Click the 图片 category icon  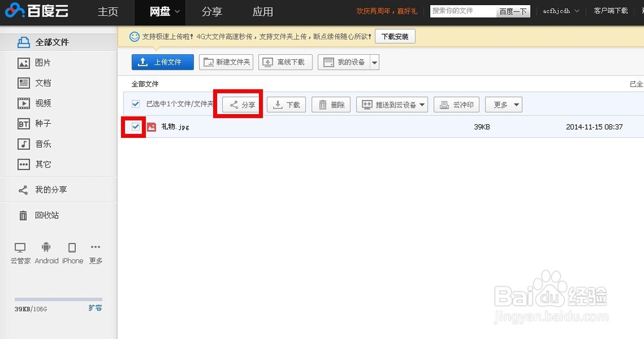pyautogui.click(x=23, y=63)
